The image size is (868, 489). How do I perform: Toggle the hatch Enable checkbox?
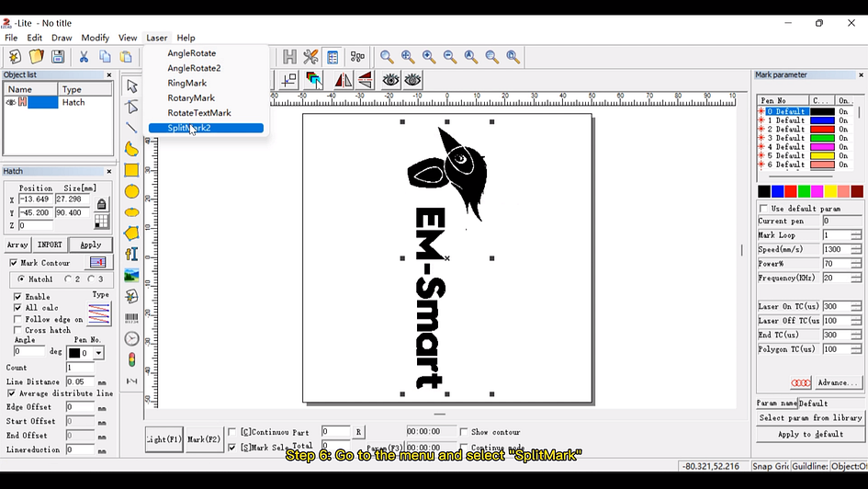point(17,297)
